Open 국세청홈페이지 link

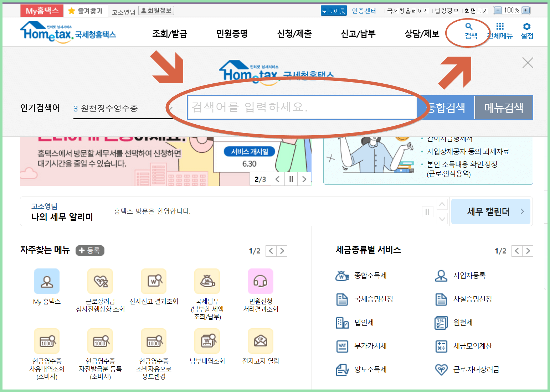click(x=408, y=11)
